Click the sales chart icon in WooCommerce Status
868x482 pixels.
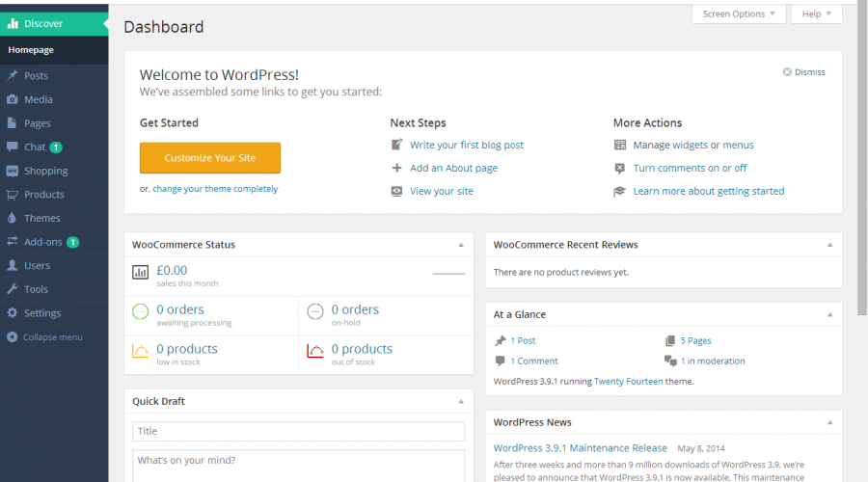click(141, 274)
